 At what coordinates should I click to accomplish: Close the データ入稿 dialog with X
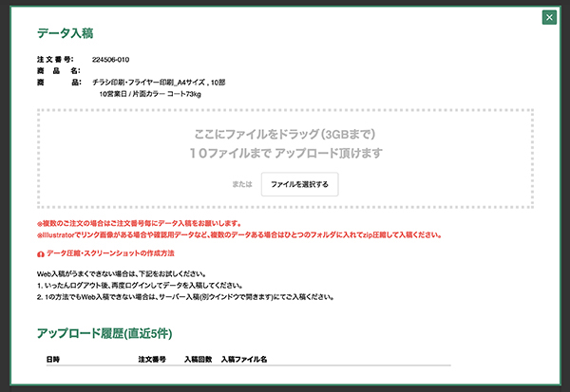tap(549, 17)
